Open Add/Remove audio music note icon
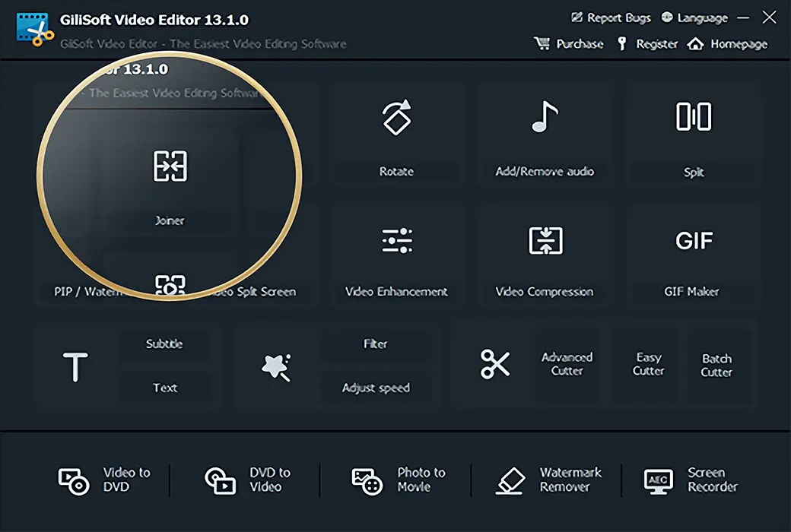 pos(545,116)
